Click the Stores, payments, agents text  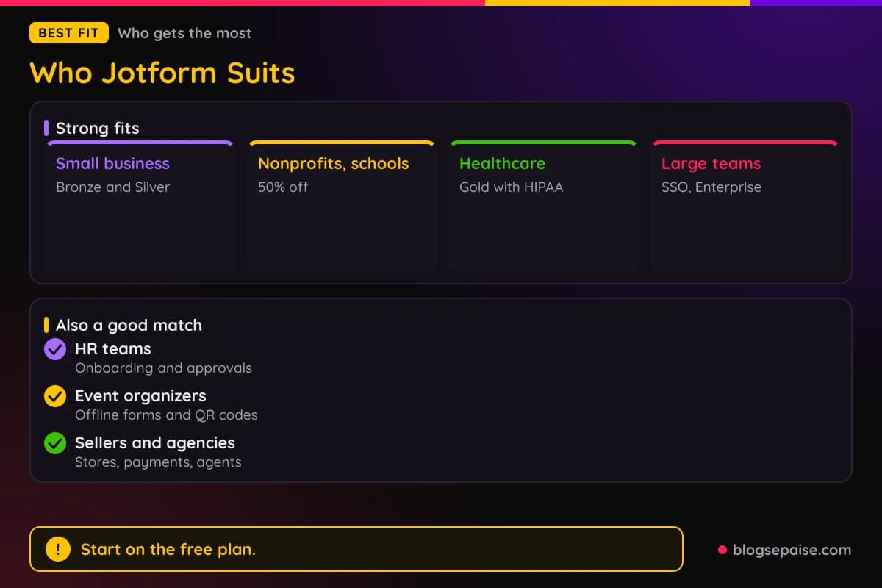point(158,462)
